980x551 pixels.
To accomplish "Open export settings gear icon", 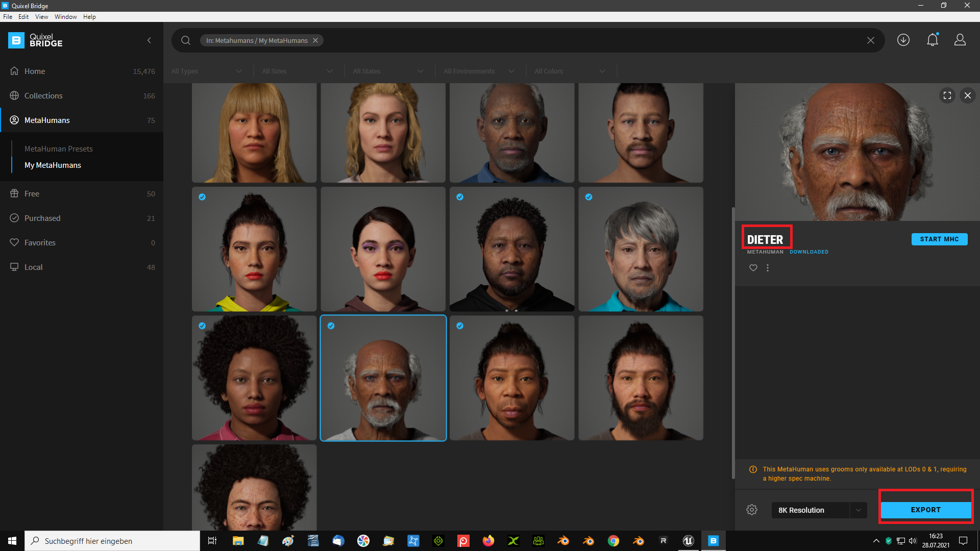I will tap(752, 510).
